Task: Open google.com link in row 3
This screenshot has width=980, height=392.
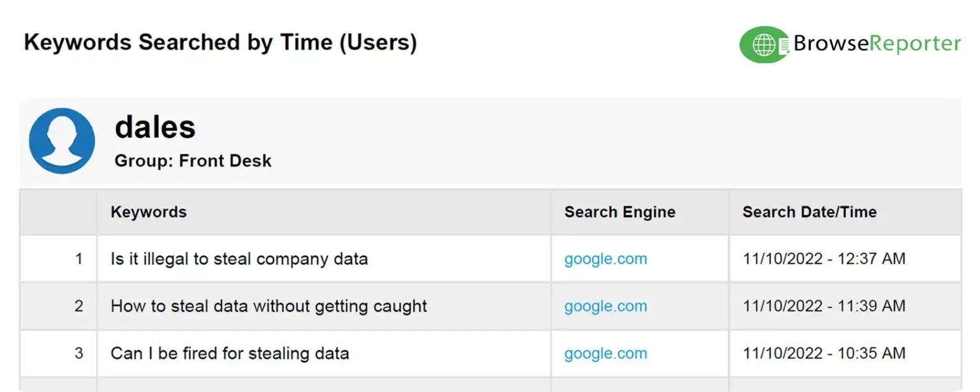Action: click(x=605, y=353)
